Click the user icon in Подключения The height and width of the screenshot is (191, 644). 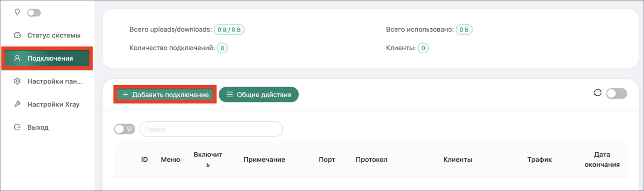(x=17, y=58)
